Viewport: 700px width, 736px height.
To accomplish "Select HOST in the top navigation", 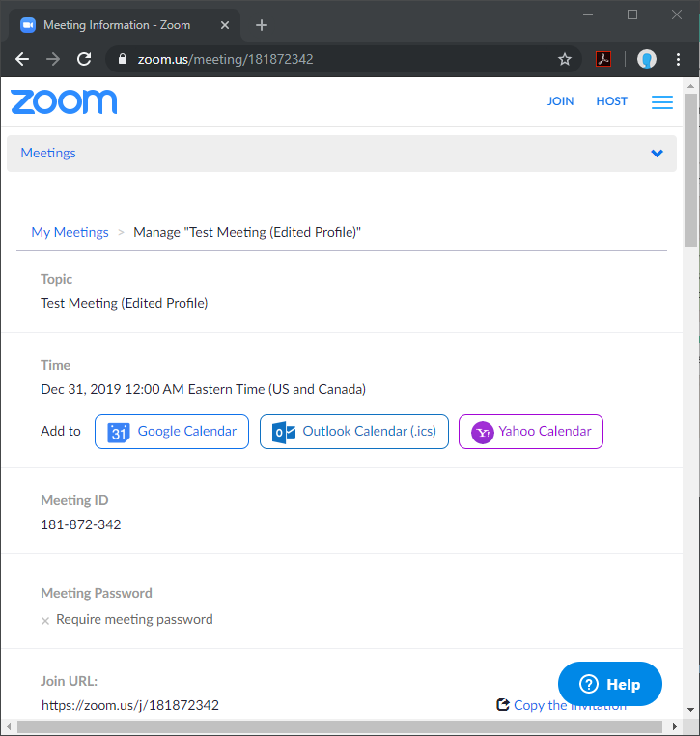I will pyautogui.click(x=611, y=101).
